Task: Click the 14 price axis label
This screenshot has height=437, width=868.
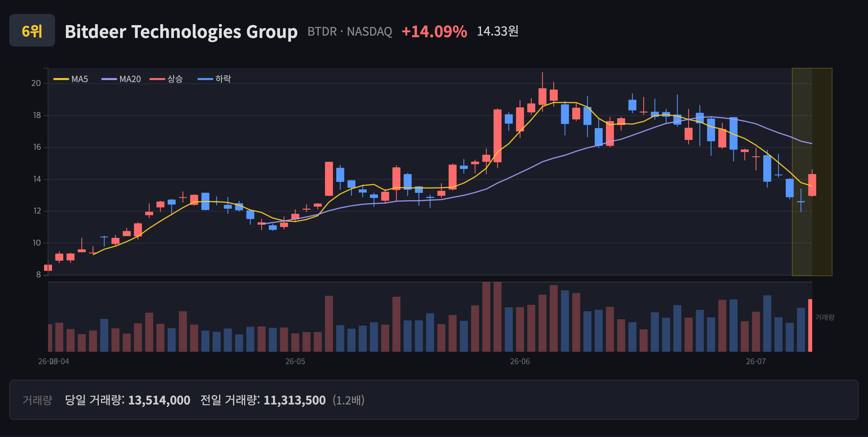Action: pyautogui.click(x=37, y=179)
